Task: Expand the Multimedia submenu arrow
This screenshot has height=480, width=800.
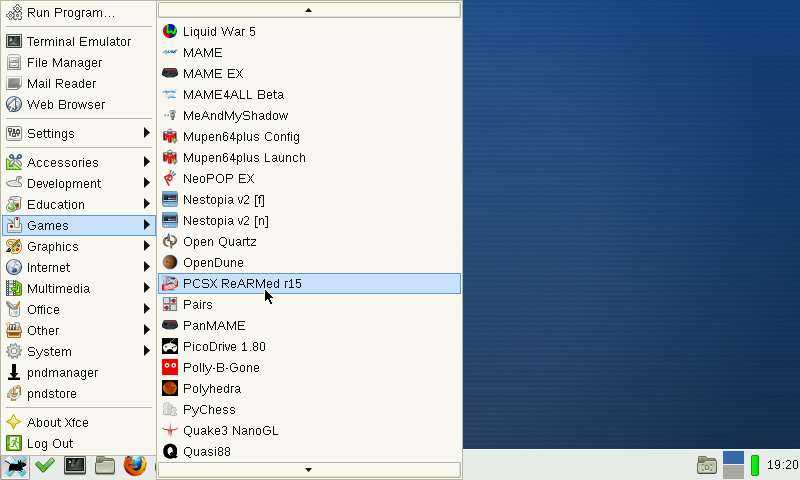Action: (x=147, y=288)
